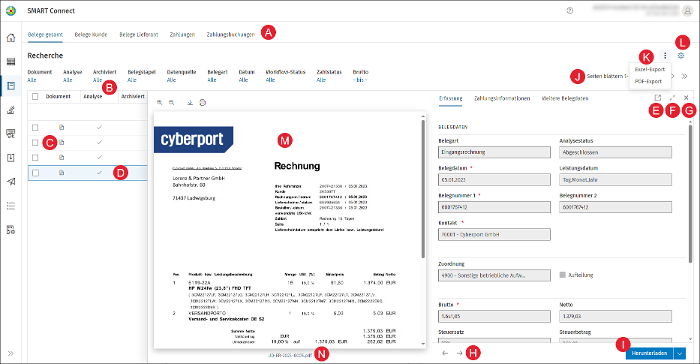Open the Zahlungsinformationen tab

502,98
